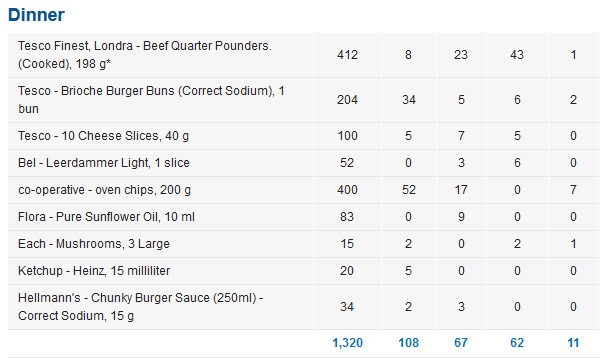The height and width of the screenshot is (362, 600).
Task: Select co-operative oven chips entry
Action: pyautogui.click(x=104, y=190)
